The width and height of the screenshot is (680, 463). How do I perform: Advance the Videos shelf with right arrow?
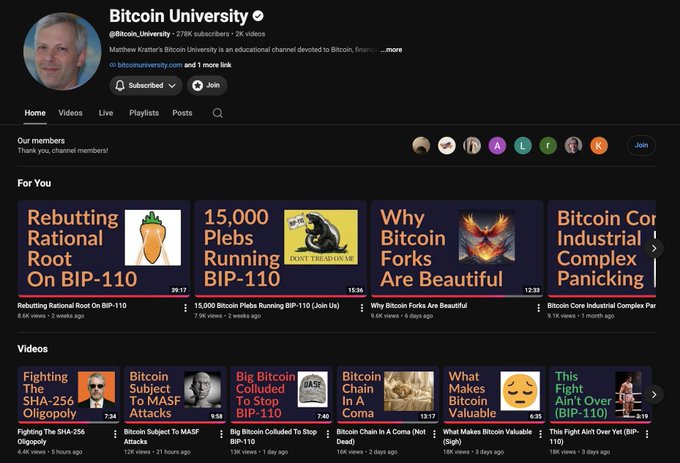click(x=654, y=395)
